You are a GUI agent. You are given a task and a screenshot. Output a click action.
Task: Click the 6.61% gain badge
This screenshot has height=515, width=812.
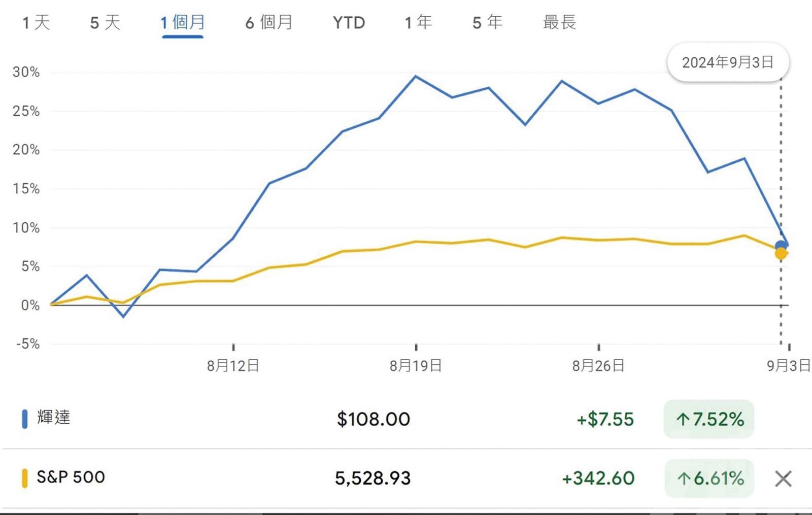pyautogui.click(x=709, y=478)
